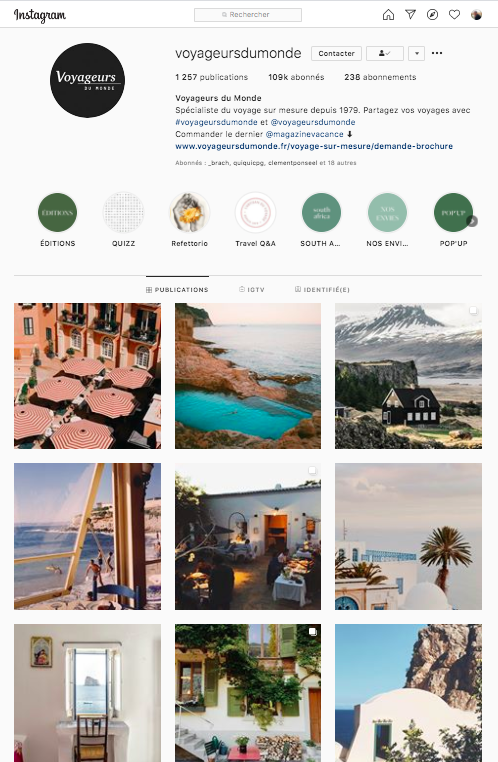The height and width of the screenshot is (762, 498).
Task: Open the Explore compass icon
Action: click(432, 15)
